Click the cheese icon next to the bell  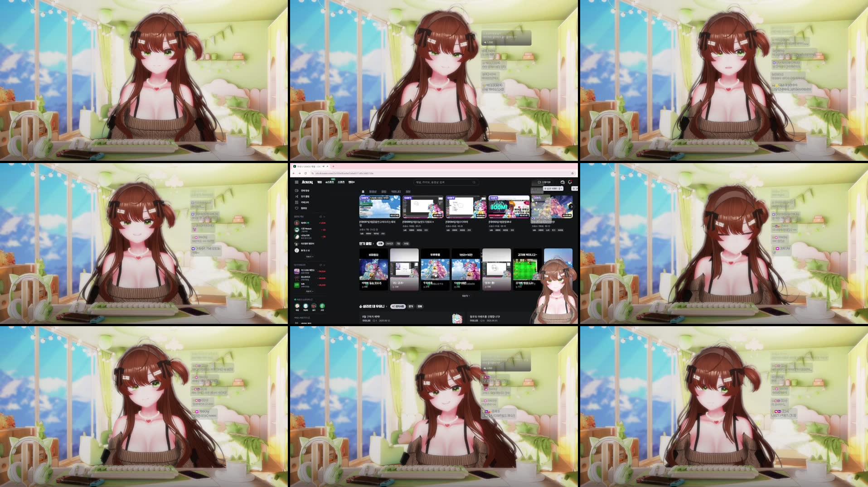(563, 182)
